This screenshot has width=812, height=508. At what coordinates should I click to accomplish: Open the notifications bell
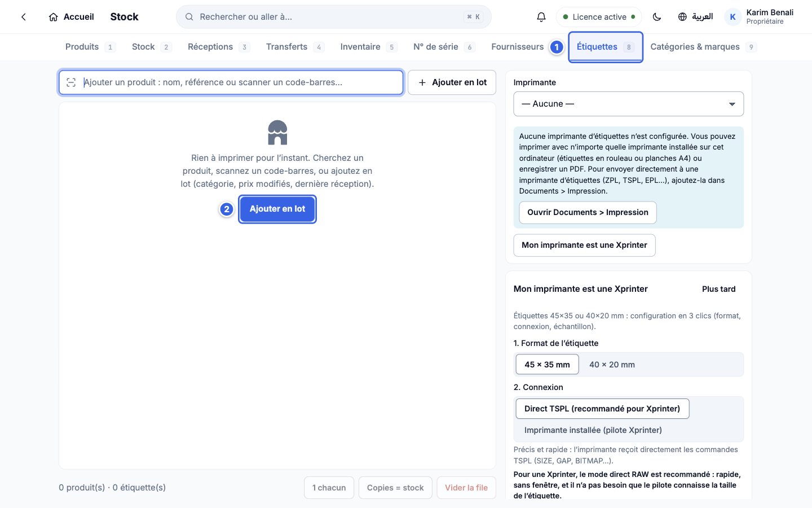coord(541,17)
